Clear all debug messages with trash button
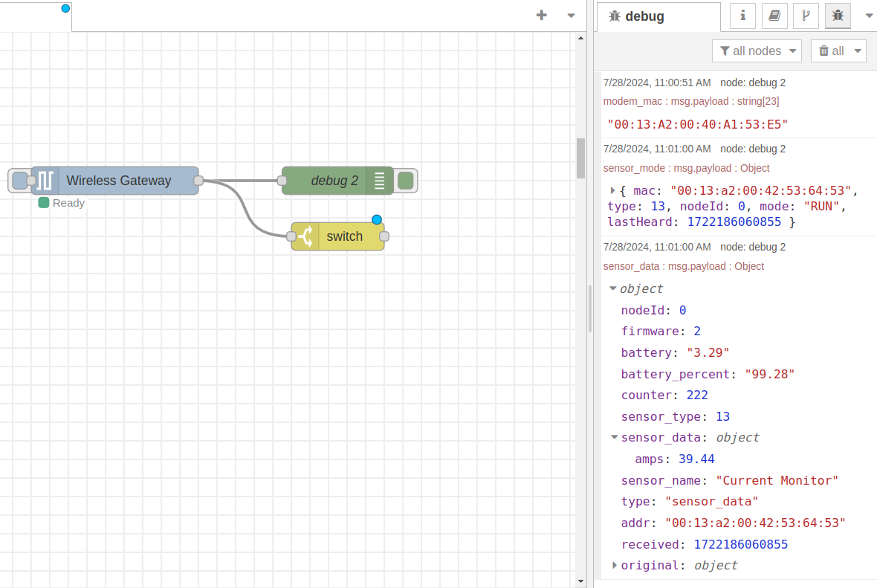The image size is (877, 588). tap(831, 51)
